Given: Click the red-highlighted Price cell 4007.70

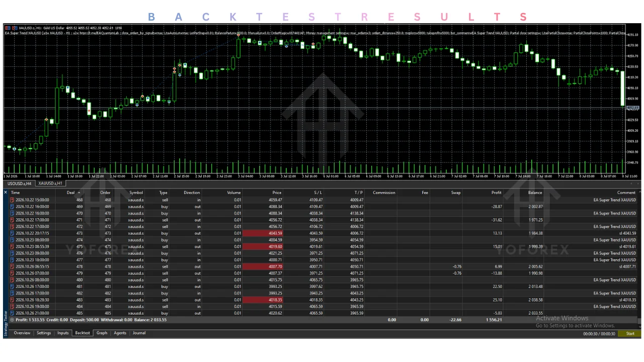Looking at the screenshot, I should coord(263,266).
